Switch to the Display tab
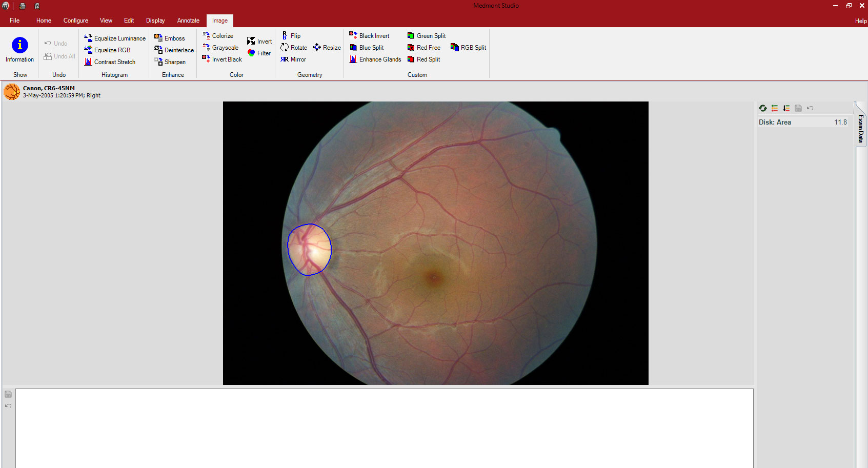 click(155, 21)
